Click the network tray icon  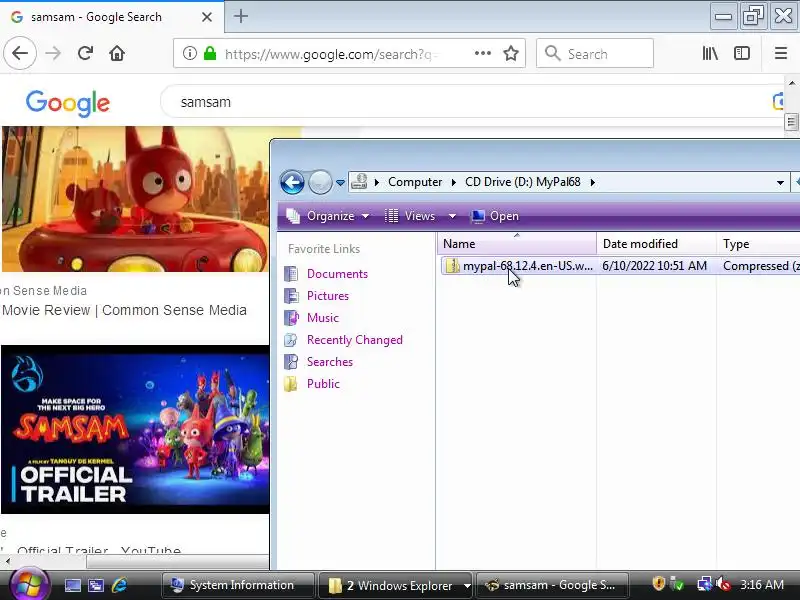[x=705, y=584]
